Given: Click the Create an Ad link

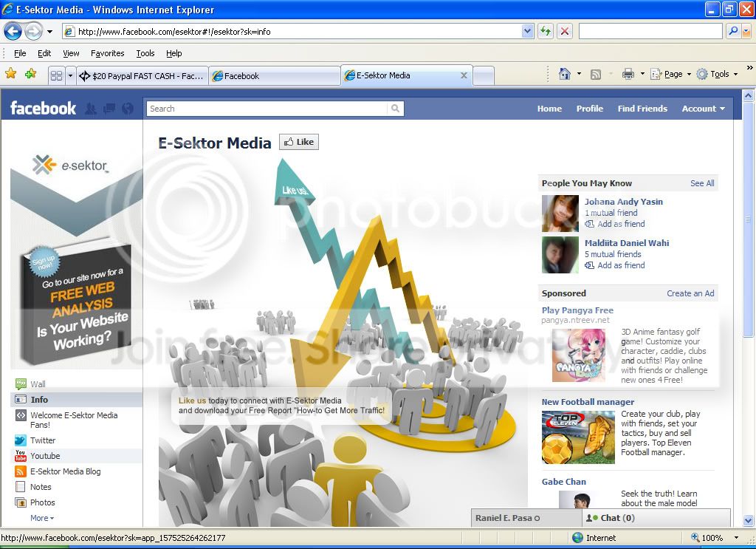Looking at the screenshot, I should tap(690, 293).
